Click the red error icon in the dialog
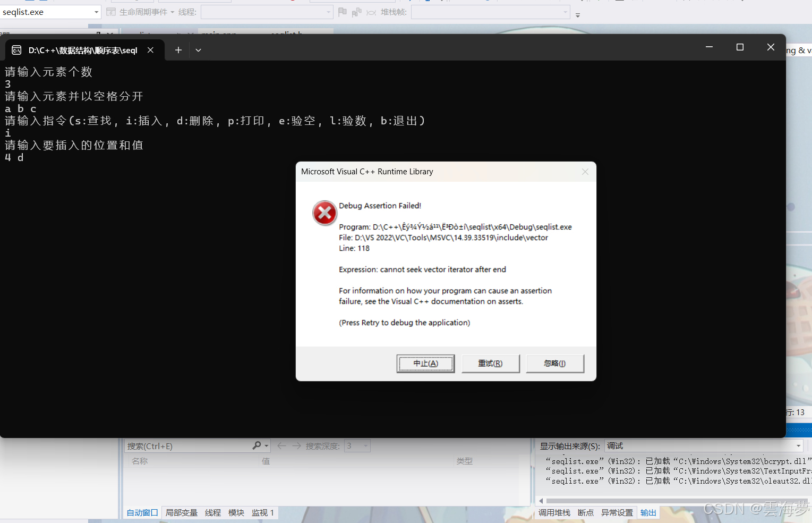The width and height of the screenshot is (812, 523). click(324, 213)
